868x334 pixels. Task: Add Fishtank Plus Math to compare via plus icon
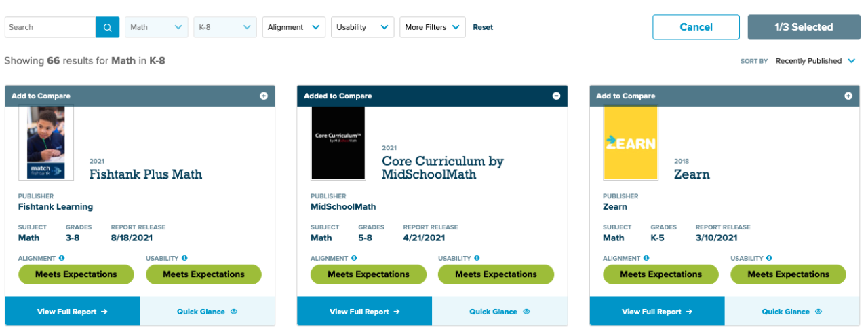click(264, 96)
